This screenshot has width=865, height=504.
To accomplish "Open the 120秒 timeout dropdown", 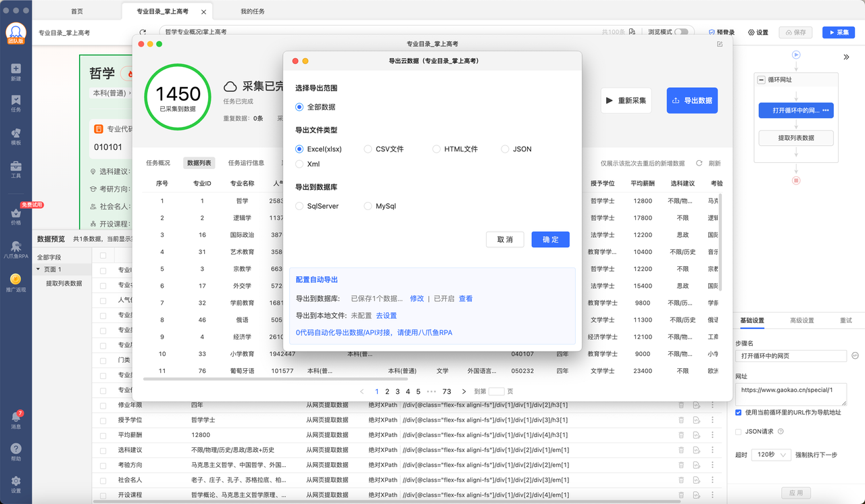I will pos(771,455).
